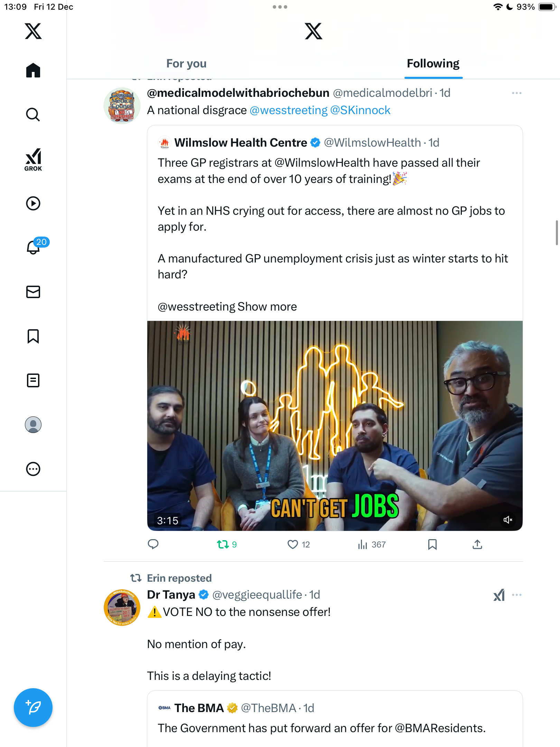560x747 pixels.
Task: Open the video play icon in sidebar
Action: tap(33, 203)
